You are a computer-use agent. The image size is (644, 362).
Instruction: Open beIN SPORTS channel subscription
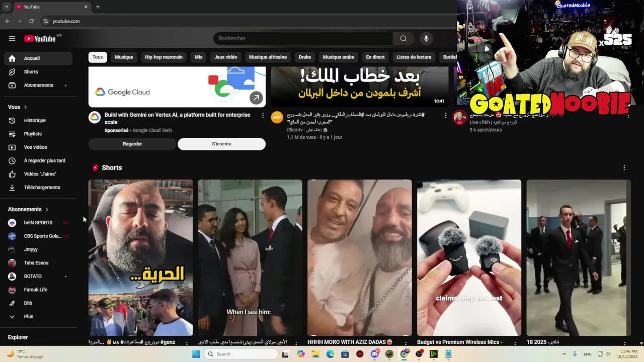[x=38, y=223]
